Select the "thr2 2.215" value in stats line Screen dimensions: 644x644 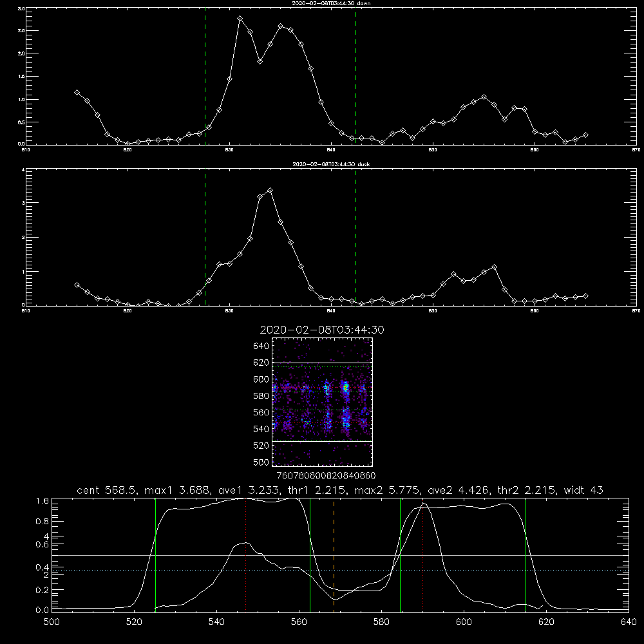click(x=527, y=490)
